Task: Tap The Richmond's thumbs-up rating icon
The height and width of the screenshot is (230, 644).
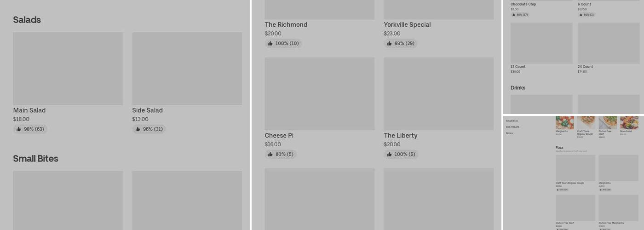Action: coord(270,44)
